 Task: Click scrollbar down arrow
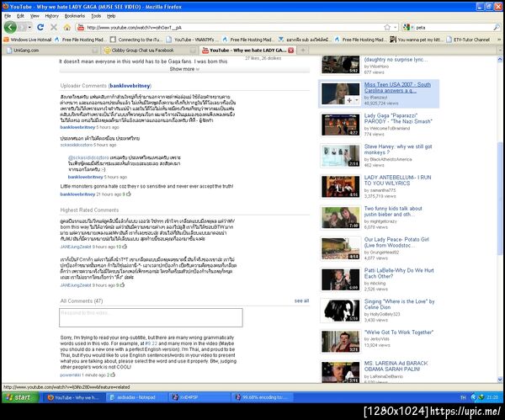tap(500, 380)
